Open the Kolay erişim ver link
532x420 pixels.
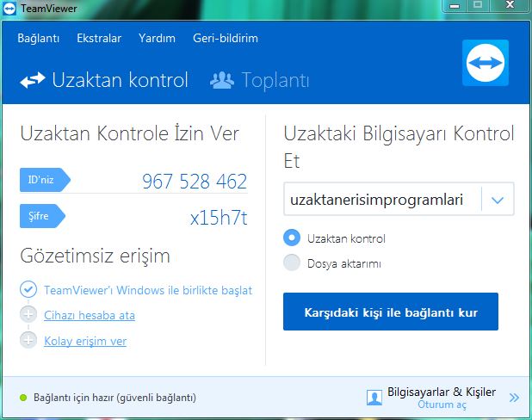tap(85, 341)
